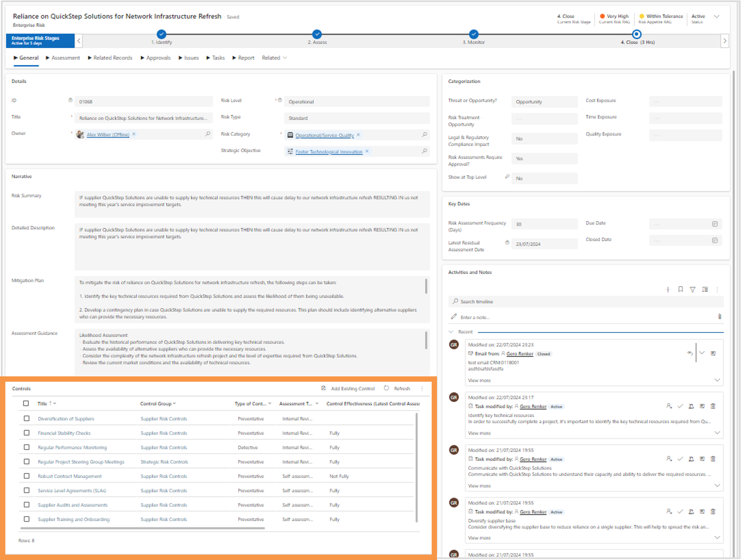Check the Service Level Agreements (SLAs) checkbox
This screenshot has width=741, height=560.
[x=26, y=491]
